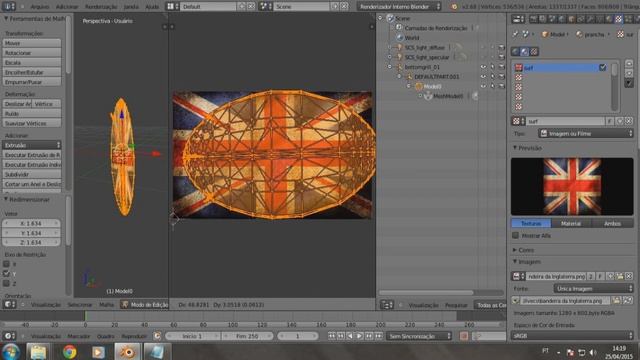
Task: Open sRGB color space dropdown
Action: [x=572, y=336]
